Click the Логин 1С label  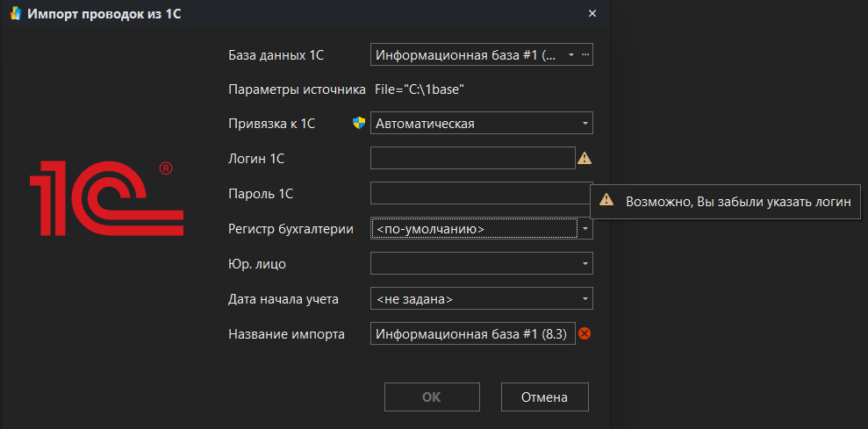(x=256, y=159)
